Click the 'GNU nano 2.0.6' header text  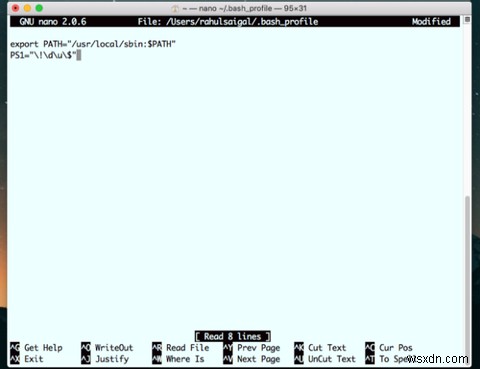[x=53, y=22]
